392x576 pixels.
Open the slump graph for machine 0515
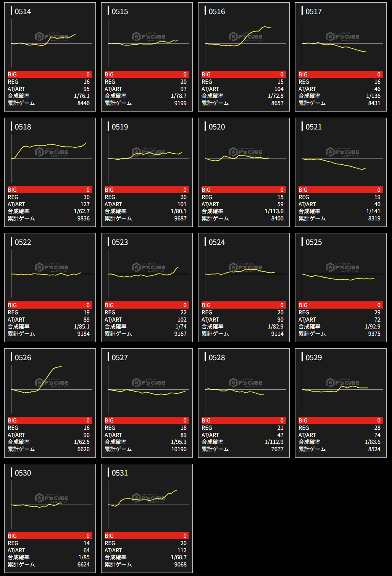(148, 43)
